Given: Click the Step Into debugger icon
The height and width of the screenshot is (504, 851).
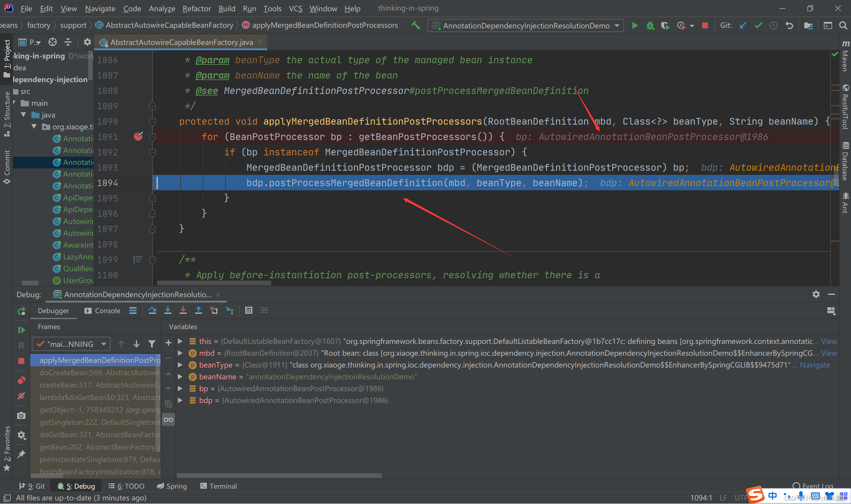Looking at the screenshot, I should [x=168, y=310].
